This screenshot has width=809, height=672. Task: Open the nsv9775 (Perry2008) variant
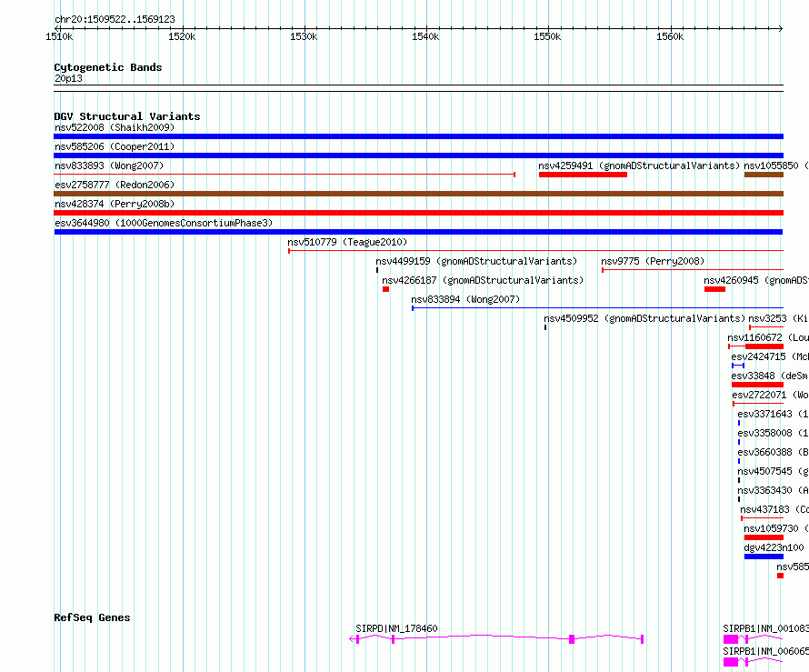693,270
